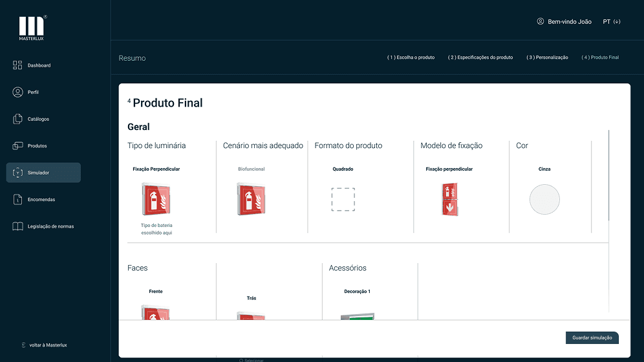Click the Trás face thumbnail
This screenshot has height=362, width=644.
pyautogui.click(x=251, y=315)
